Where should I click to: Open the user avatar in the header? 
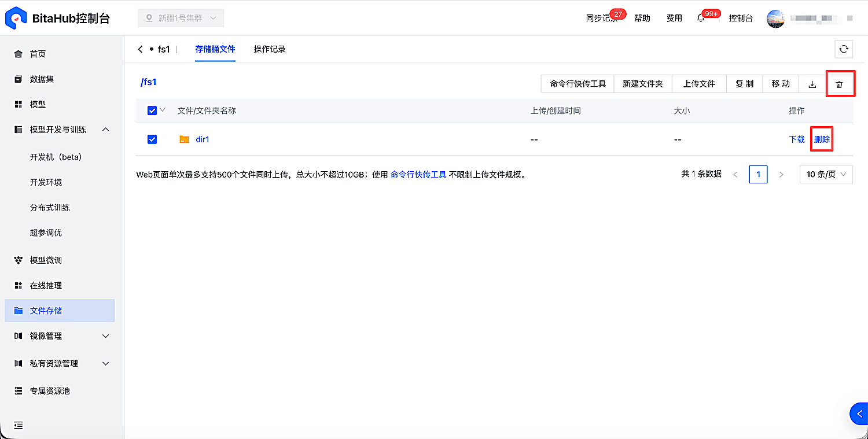776,19
